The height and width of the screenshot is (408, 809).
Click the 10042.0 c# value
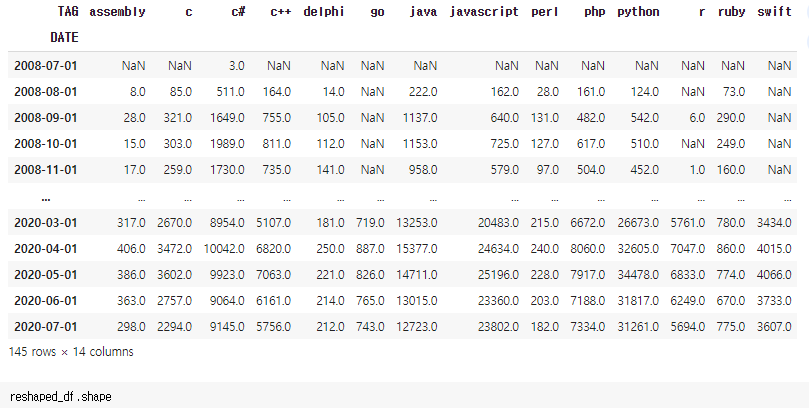pos(224,249)
